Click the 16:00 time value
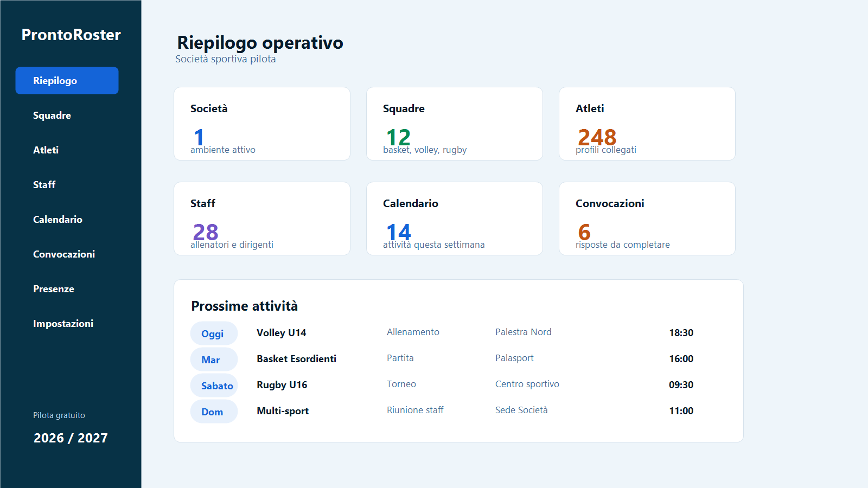This screenshot has height=488, width=868. coord(681,359)
